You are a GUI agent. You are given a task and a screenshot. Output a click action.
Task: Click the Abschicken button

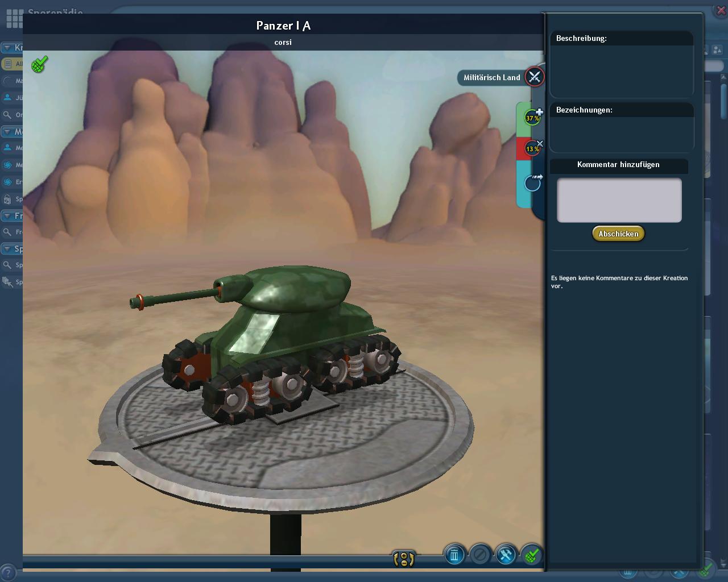[618, 234]
